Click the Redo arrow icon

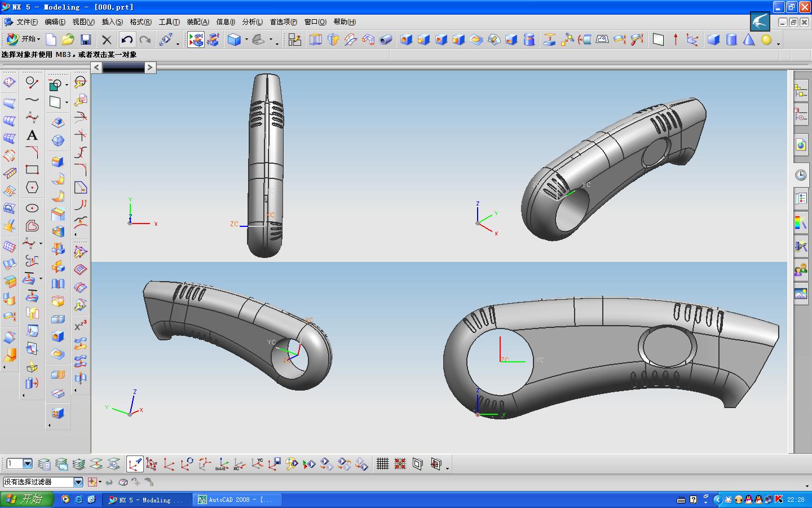click(x=145, y=40)
